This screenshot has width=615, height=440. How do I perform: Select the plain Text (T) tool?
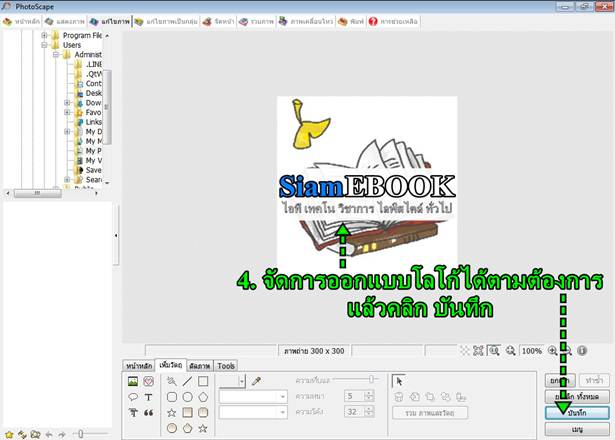148,397
